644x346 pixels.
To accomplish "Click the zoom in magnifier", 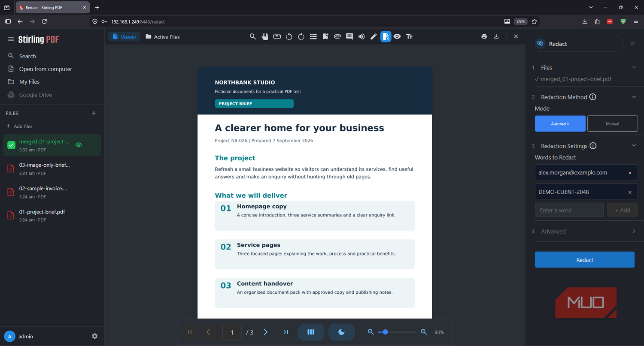I will [424, 332].
